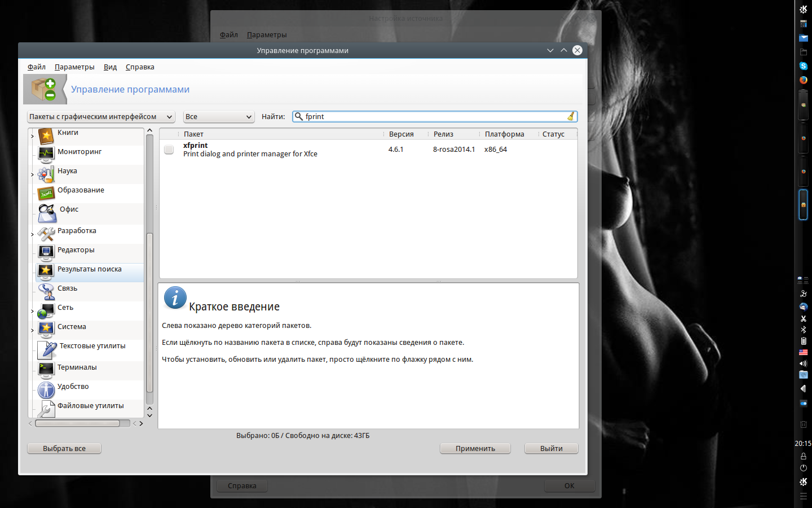812x508 pixels.
Task: Sort by the Релиз column header
Action: (x=454, y=134)
